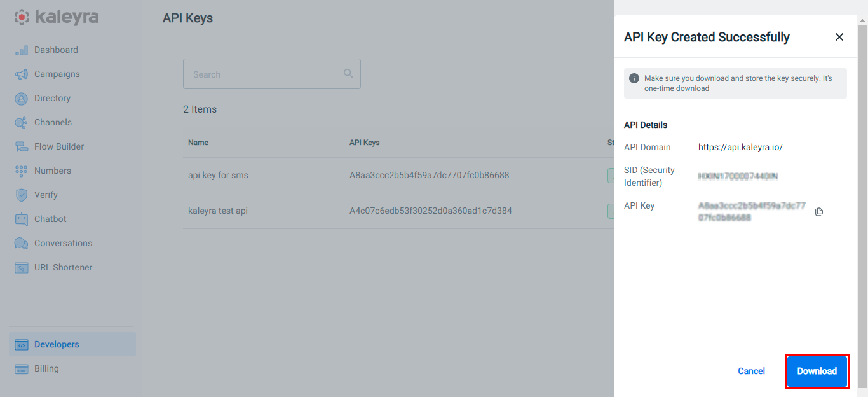The width and height of the screenshot is (868, 397).
Task: Go to Developers menu item
Action: click(x=72, y=344)
